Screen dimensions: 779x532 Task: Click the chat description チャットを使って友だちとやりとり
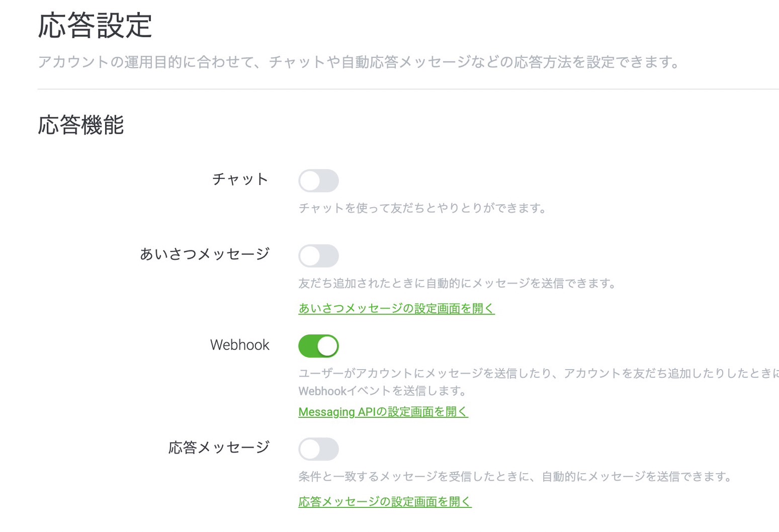pyautogui.click(x=423, y=208)
